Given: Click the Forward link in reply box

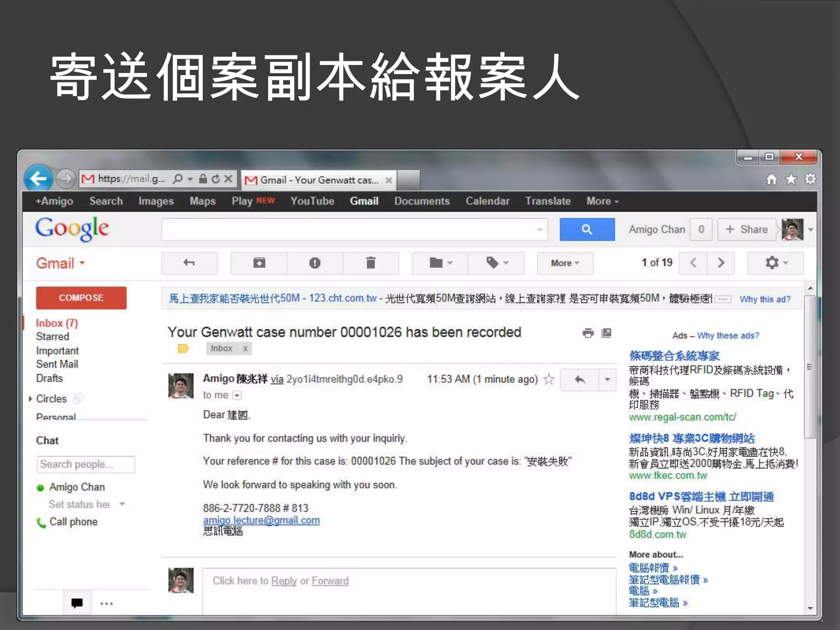Looking at the screenshot, I should coord(330,581).
